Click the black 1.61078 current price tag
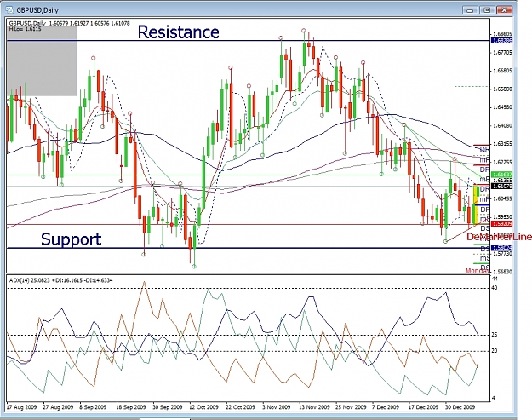Image resolution: width=532 pixels, height=420 pixels. coord(501,186)
